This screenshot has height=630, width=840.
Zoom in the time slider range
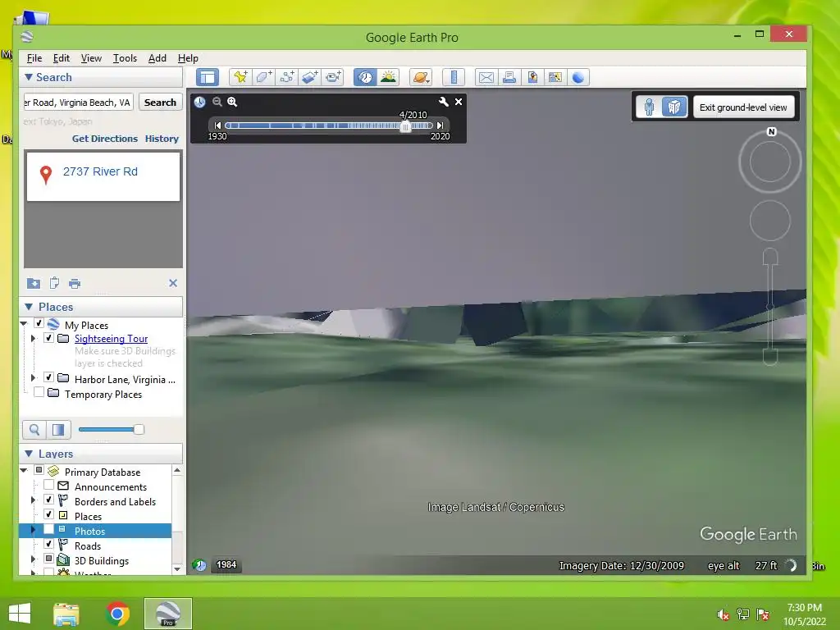pyautogui.click(x=232, y=102)
